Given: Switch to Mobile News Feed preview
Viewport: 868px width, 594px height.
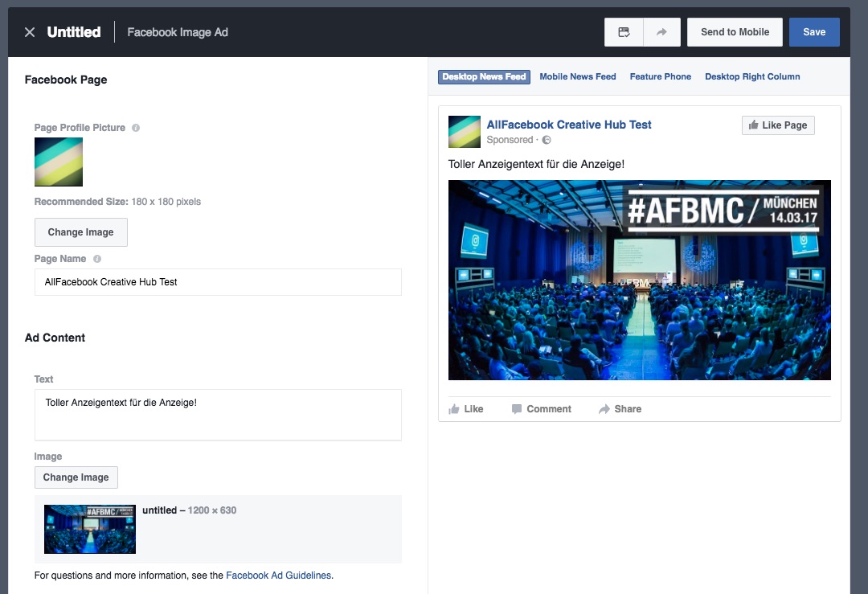Looking at the screenshot, I should 577,77.
